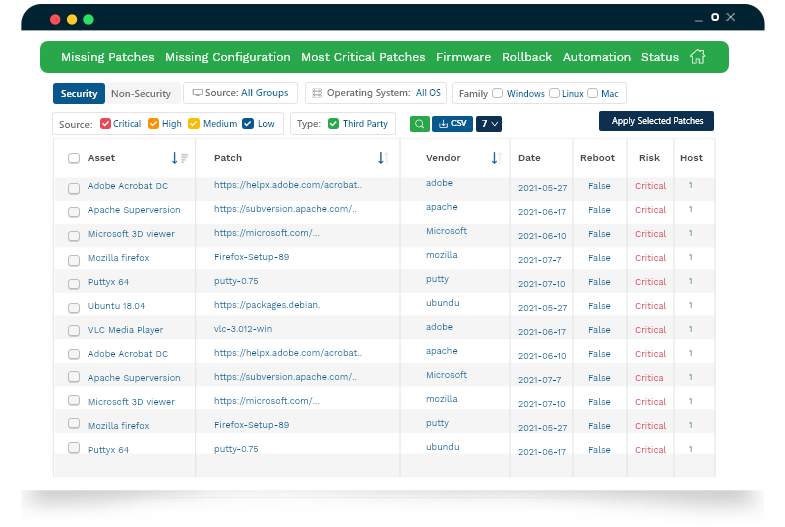Open Ubuntu 18.04 asset link

116,306
